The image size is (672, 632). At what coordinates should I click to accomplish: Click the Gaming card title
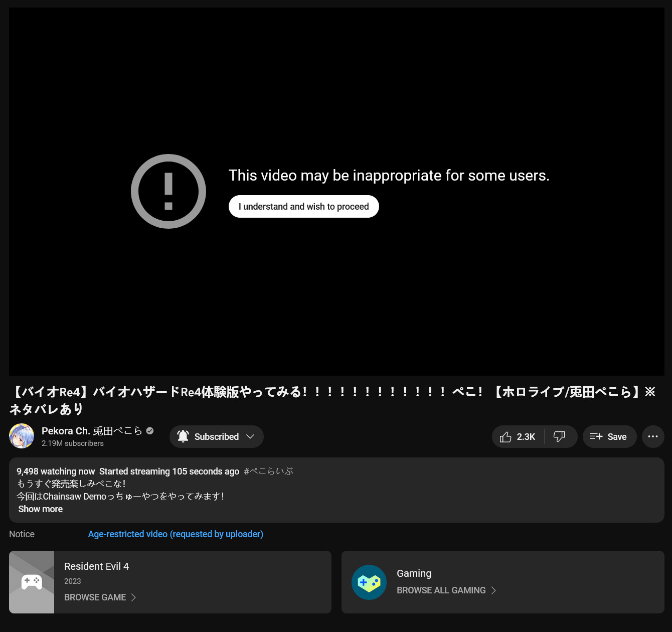tap(414, 573)
